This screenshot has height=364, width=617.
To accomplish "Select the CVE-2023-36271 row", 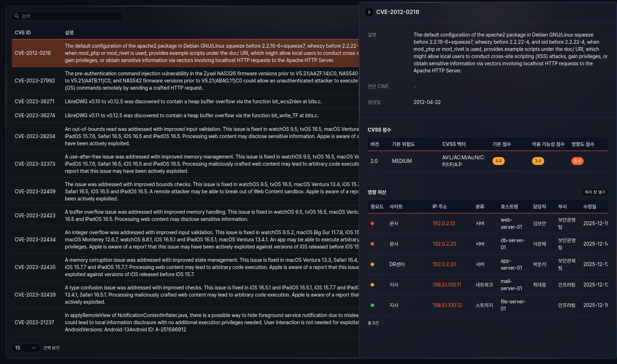I will pyautogui.click(x=34, y=101).
